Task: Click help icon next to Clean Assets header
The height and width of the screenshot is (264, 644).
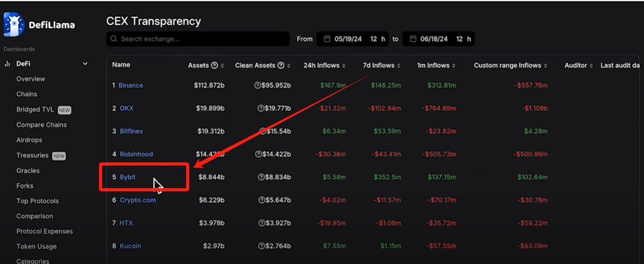Action: [x=281, y=65]
